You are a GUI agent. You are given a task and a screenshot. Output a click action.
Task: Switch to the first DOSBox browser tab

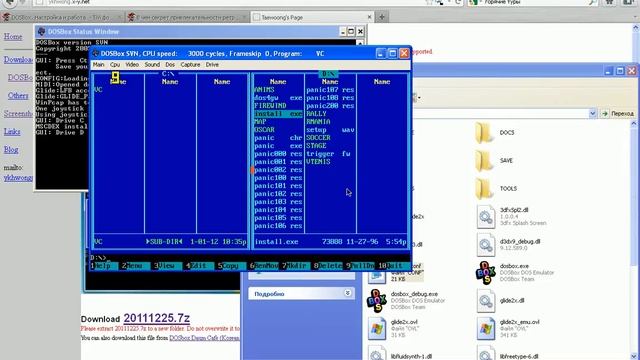click(62, 17)
